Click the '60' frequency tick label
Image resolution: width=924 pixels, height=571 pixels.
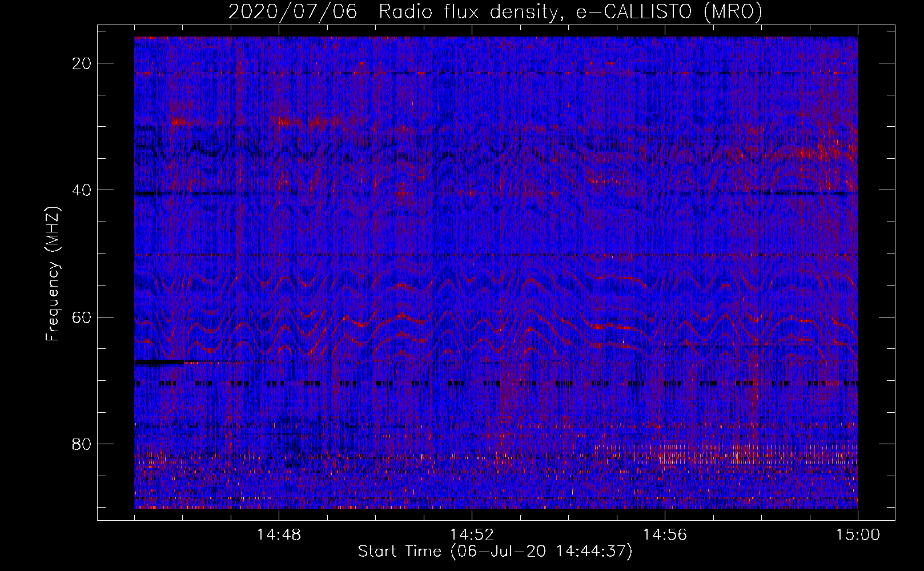click(82, 317)
